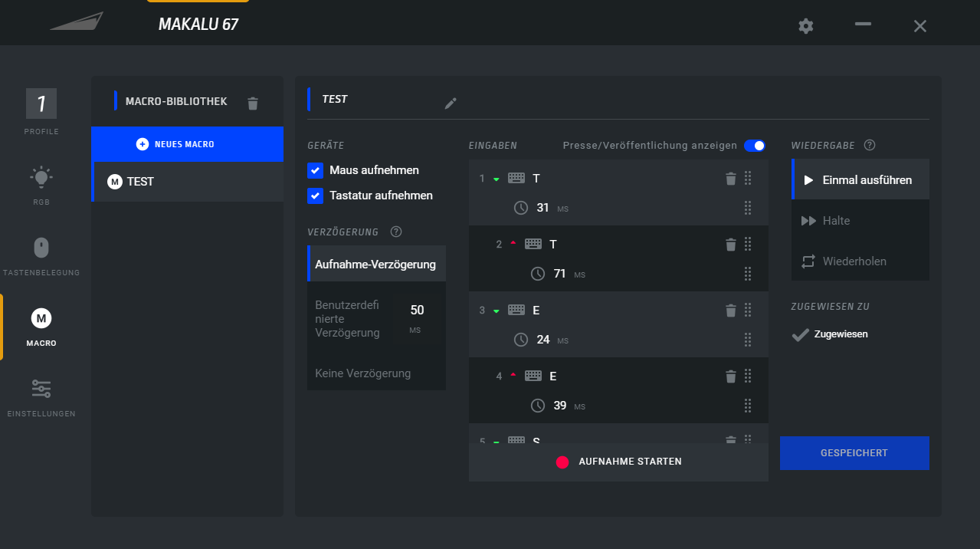Delete input row 3 E key press

click(730, 311)
